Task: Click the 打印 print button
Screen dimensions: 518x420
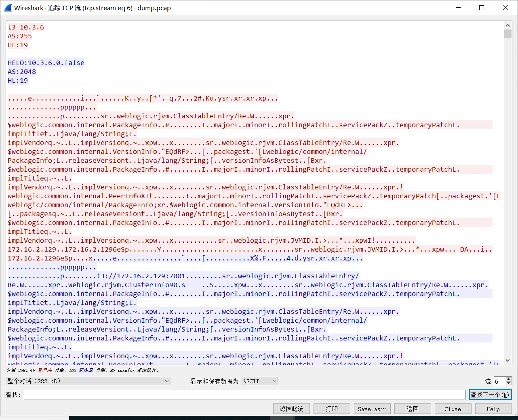Action: [x=332, y=409]
